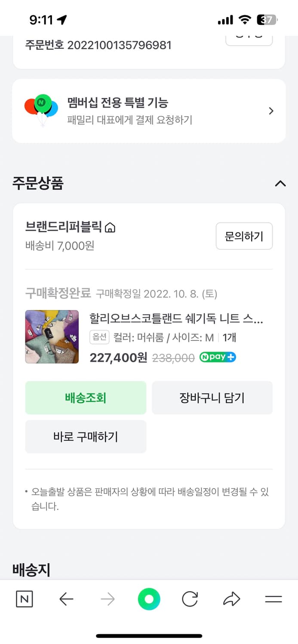Click the grayed forward navigation arrow
The width and height of the screenshot is (298, 644).
pyautogui.click(x=107, y=599)
